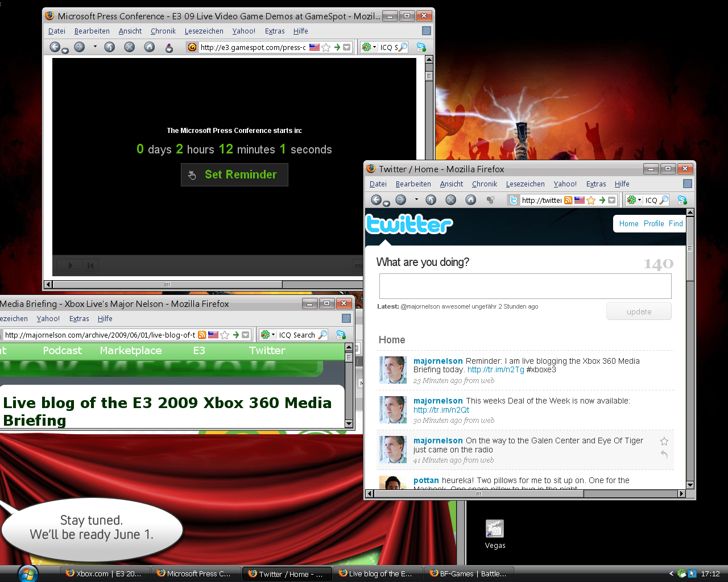Viewport: 728px width, 582px height.
Task: Open the tr.im/n2Tg link in the majornelson tweet
Action: coord(496,369)
